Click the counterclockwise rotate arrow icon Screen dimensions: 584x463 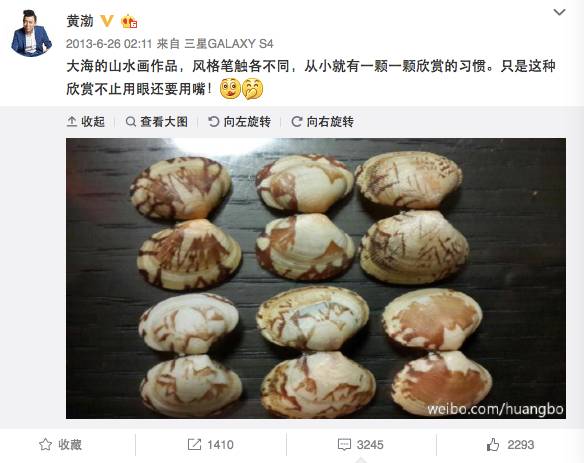213,121
